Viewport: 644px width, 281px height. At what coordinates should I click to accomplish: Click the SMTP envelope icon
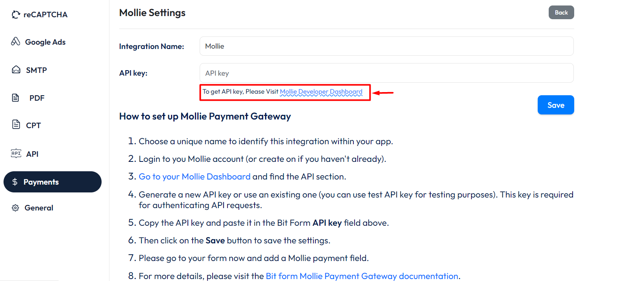[16, 70]
